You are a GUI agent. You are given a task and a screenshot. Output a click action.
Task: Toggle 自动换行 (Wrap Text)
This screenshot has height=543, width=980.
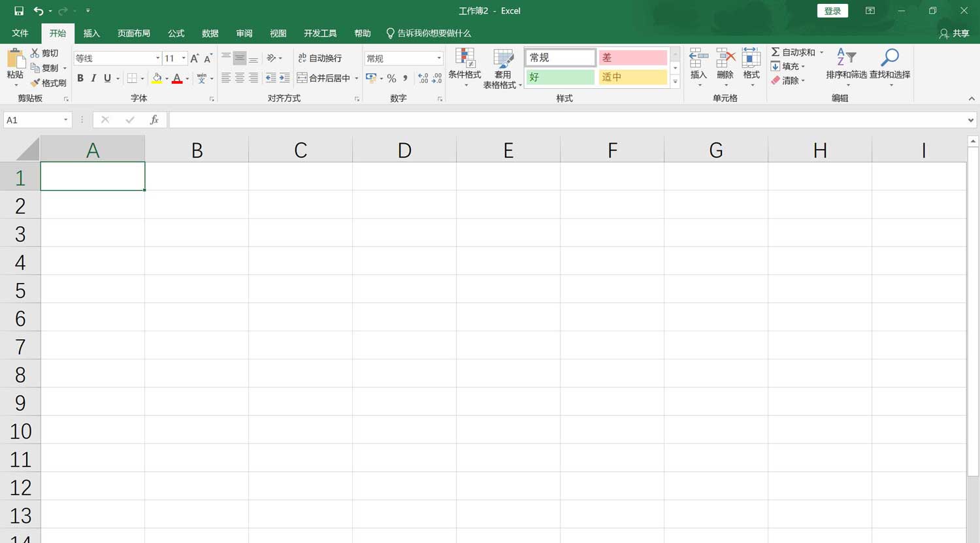321,58
